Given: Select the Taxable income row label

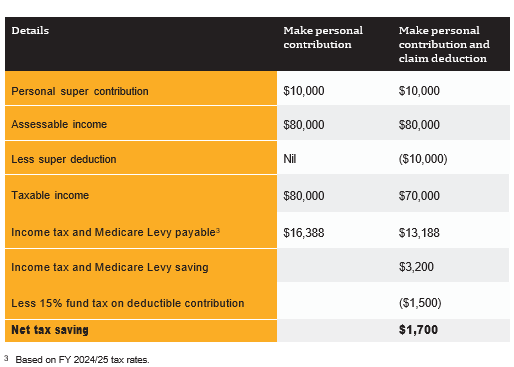Looking at the screenshot, I should click(50, 195).
